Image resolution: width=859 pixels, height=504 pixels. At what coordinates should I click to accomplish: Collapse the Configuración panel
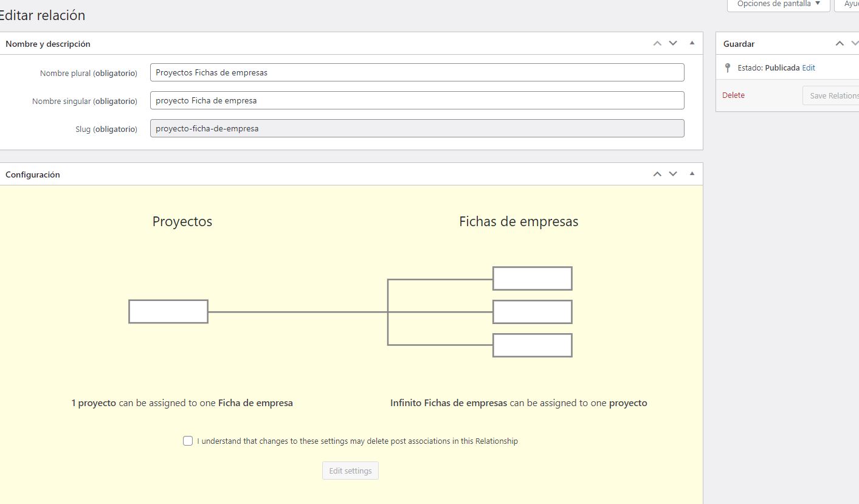692,174
